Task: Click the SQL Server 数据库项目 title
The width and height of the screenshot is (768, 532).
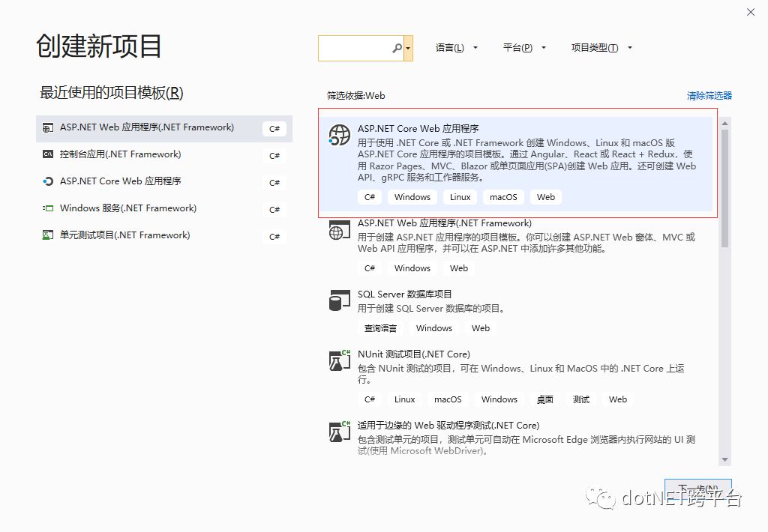Action: click(x=404, y=294)
